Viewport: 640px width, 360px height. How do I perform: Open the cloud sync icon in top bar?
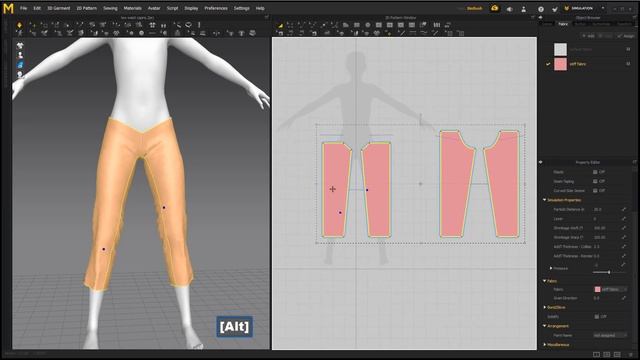coord(494,8)
